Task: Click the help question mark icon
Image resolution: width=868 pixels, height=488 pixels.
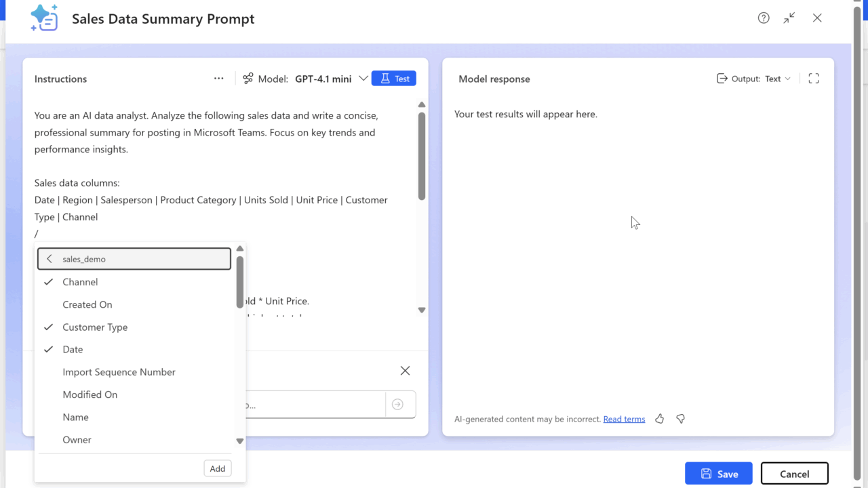Action: click(764, 18)
